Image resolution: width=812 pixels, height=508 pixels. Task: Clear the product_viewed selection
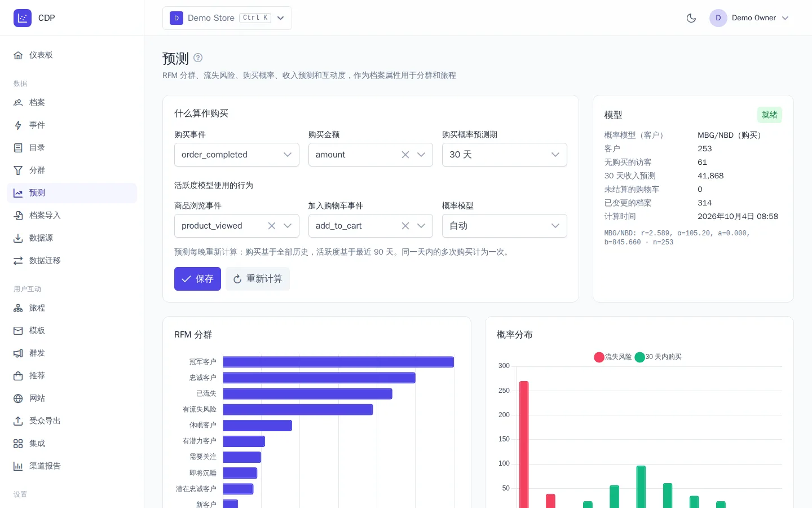(x=272, y=226)
